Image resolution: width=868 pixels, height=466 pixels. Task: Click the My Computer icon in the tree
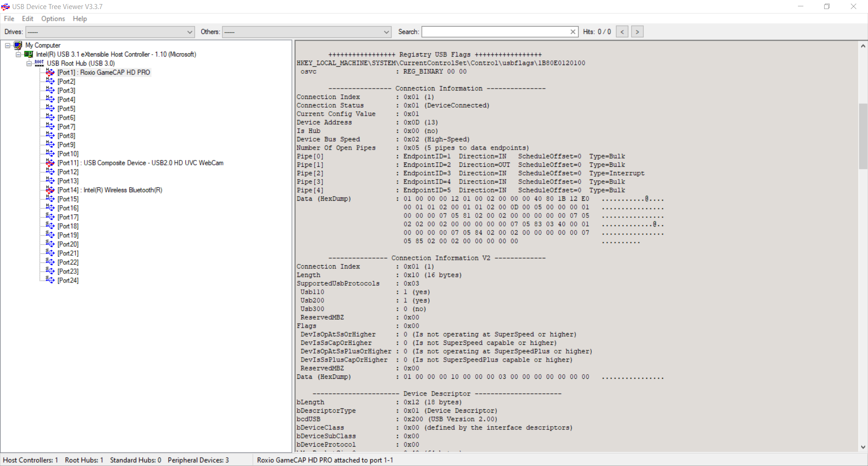(x=18, y=45)
